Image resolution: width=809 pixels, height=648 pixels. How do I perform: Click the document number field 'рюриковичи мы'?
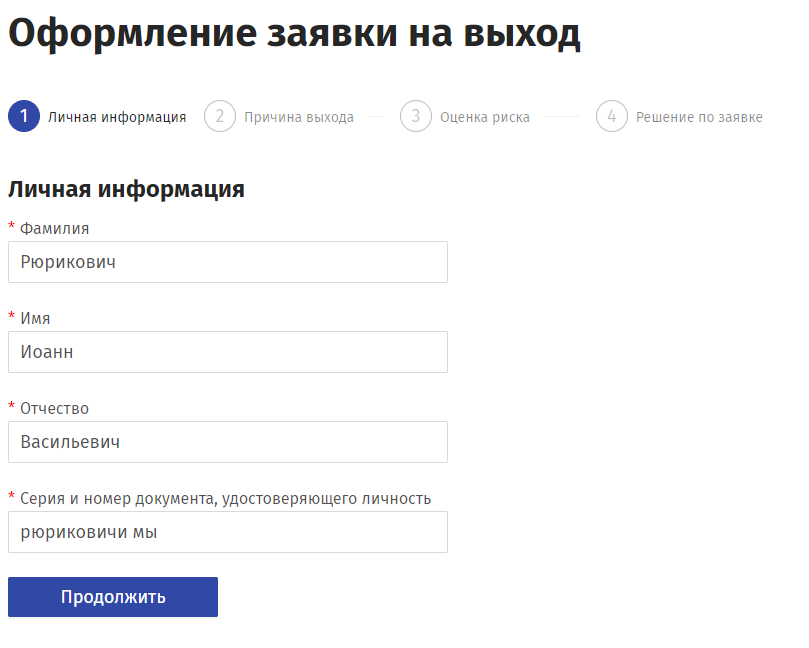point(228,532)
